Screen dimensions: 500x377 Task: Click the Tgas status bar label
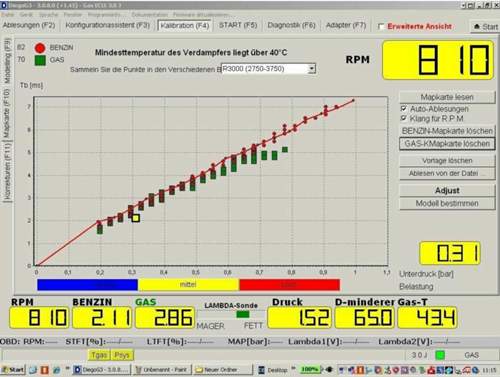pyautogui.click(x=99, y=355)
